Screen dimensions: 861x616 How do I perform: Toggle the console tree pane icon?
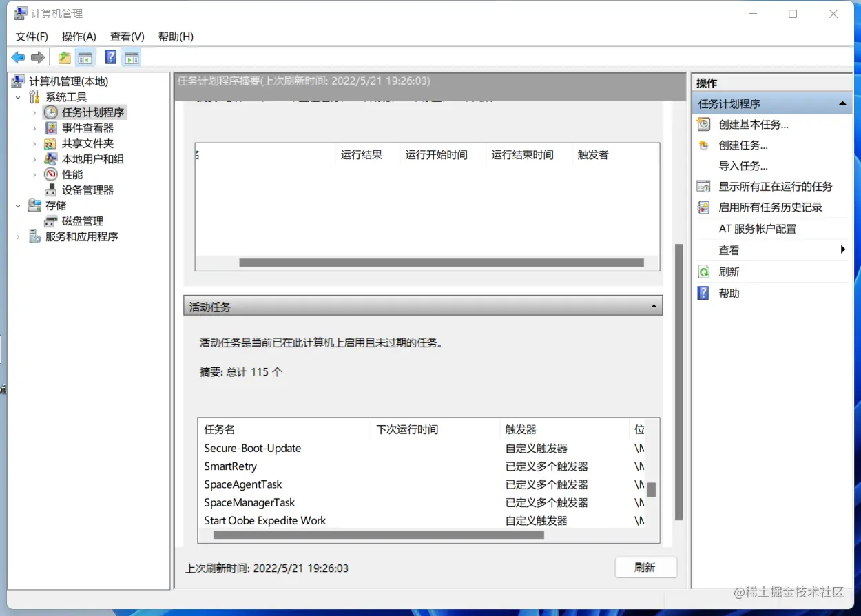coord(85,58)
